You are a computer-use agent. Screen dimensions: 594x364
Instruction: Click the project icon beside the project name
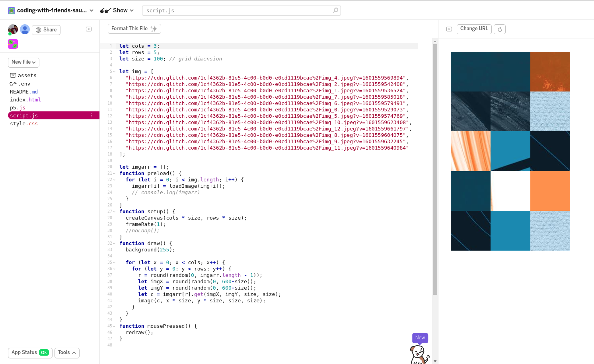tap(12, 10)
